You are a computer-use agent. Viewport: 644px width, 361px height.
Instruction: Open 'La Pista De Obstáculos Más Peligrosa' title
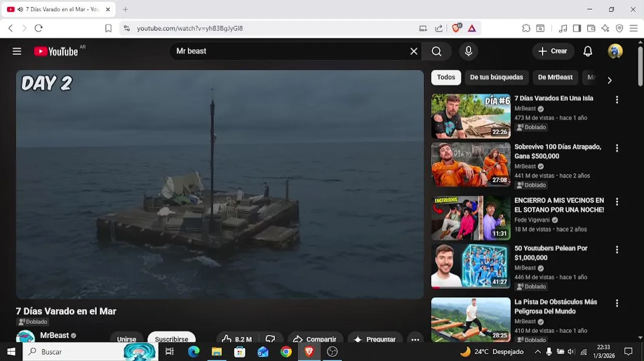(x=556, y=306)
